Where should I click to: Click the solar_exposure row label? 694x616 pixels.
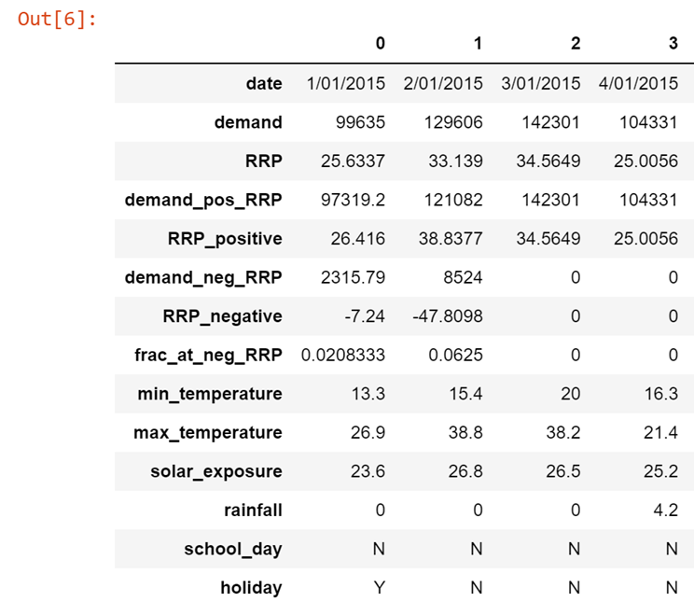pos(215,471)
